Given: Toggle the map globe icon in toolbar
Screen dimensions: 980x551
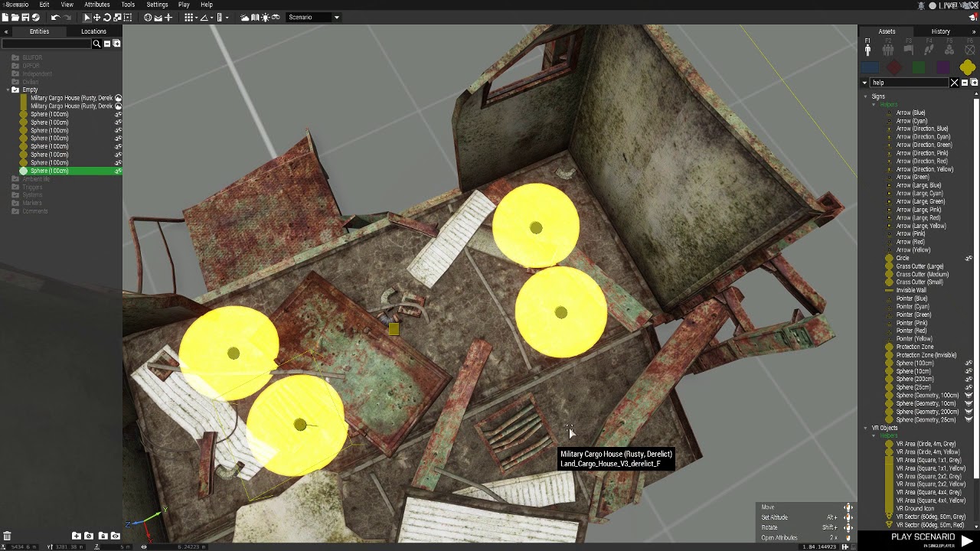Looking at the screenshot, I should point(148,17).
